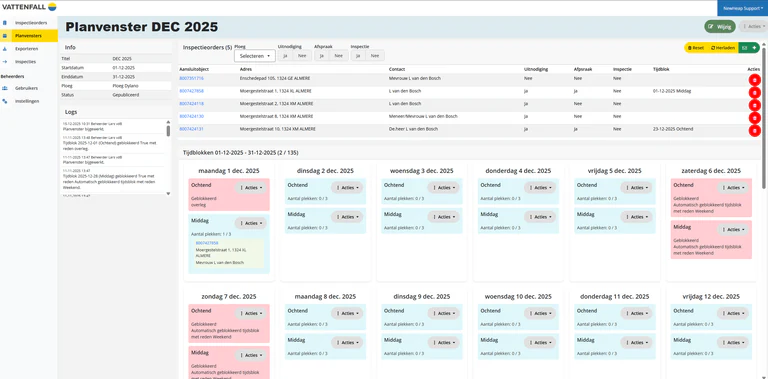
Task: Open Acties for zaterdag 6 dec. Ochtend block
Action: coord(733,188)
